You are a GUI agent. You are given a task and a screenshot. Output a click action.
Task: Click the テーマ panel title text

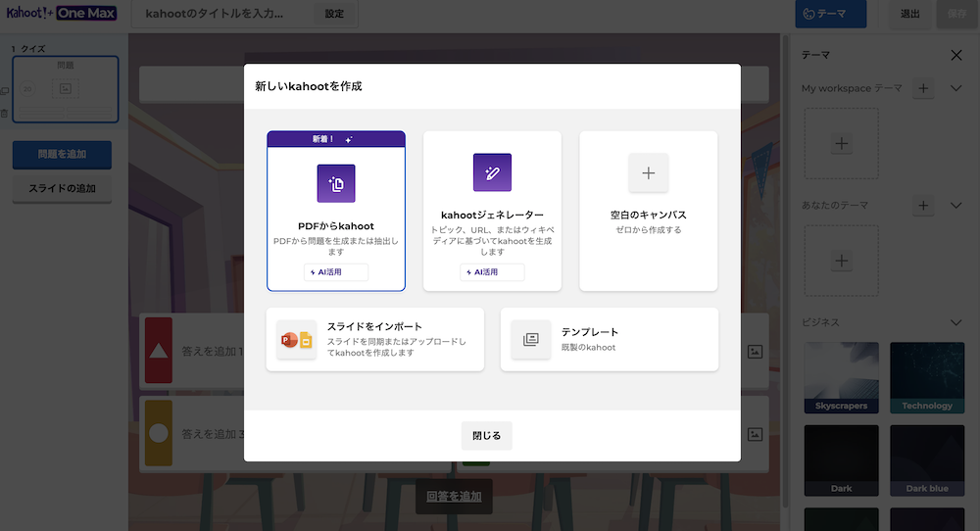(815, 55)
